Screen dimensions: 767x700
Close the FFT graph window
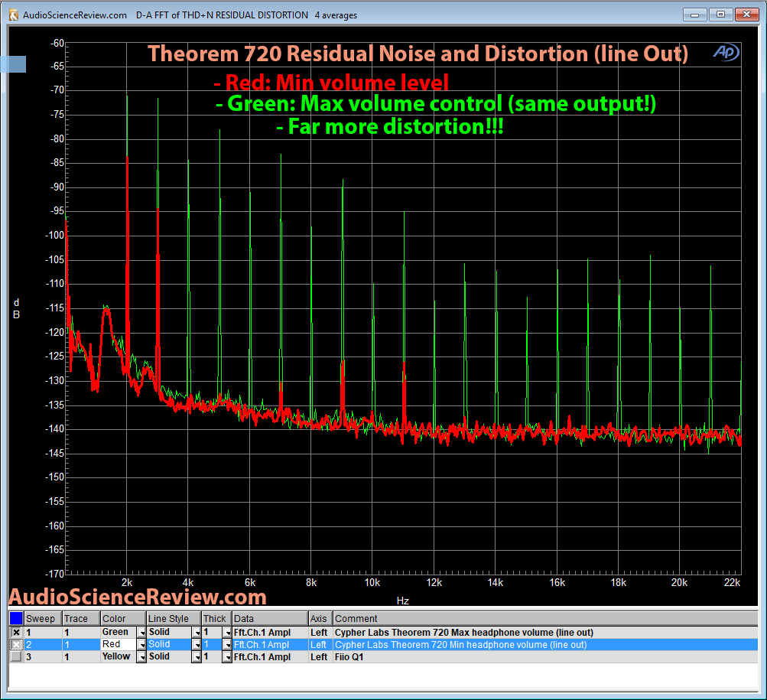point(747,15)
